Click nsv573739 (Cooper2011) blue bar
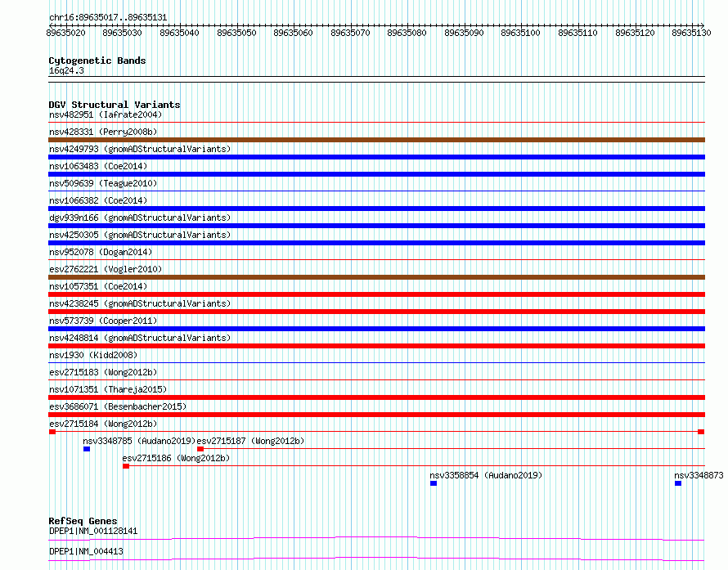Screen dimensions: 728x570 click(x=376, y=329)
